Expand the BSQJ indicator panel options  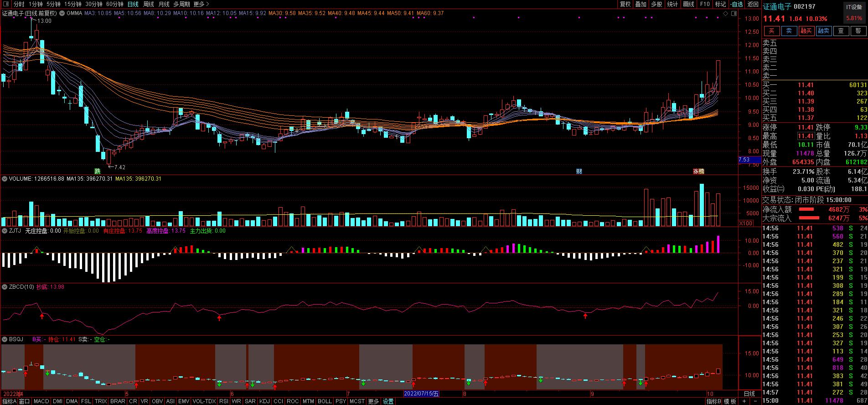coord(5,339)
